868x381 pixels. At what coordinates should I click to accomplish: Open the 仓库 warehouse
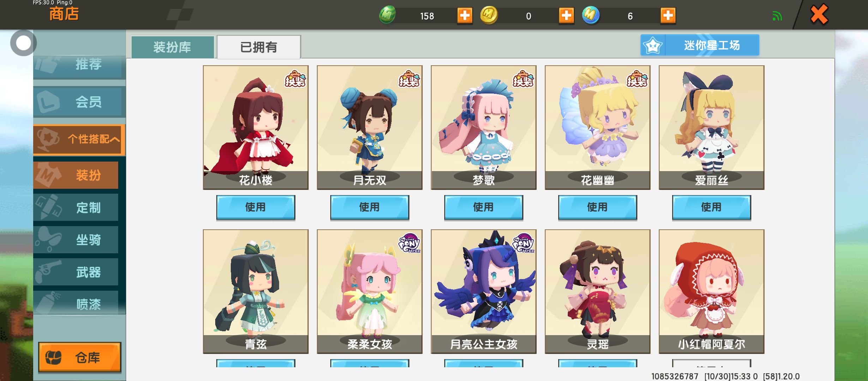[x=80, y=357]
